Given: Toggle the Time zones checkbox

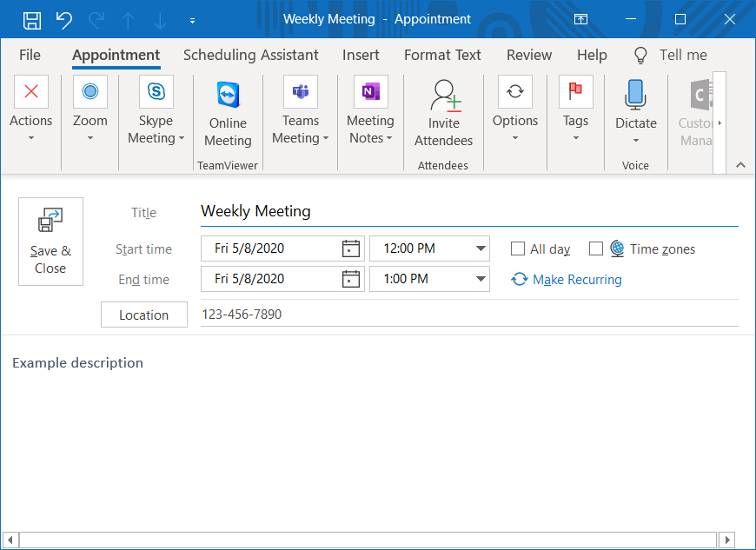Looking at the screenshot, I should (x=596, y=249).
